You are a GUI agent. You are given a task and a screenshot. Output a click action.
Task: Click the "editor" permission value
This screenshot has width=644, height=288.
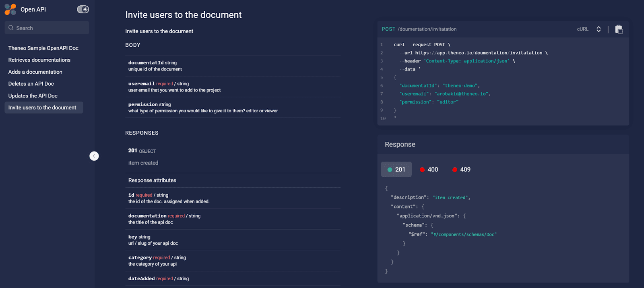pyautogui.click(x=448, y=102)
